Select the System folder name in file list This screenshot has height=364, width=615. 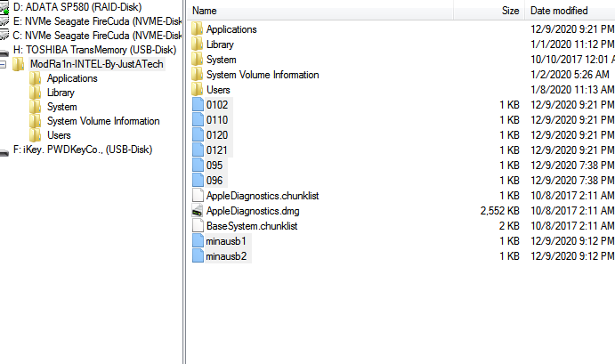click(222, 60)
